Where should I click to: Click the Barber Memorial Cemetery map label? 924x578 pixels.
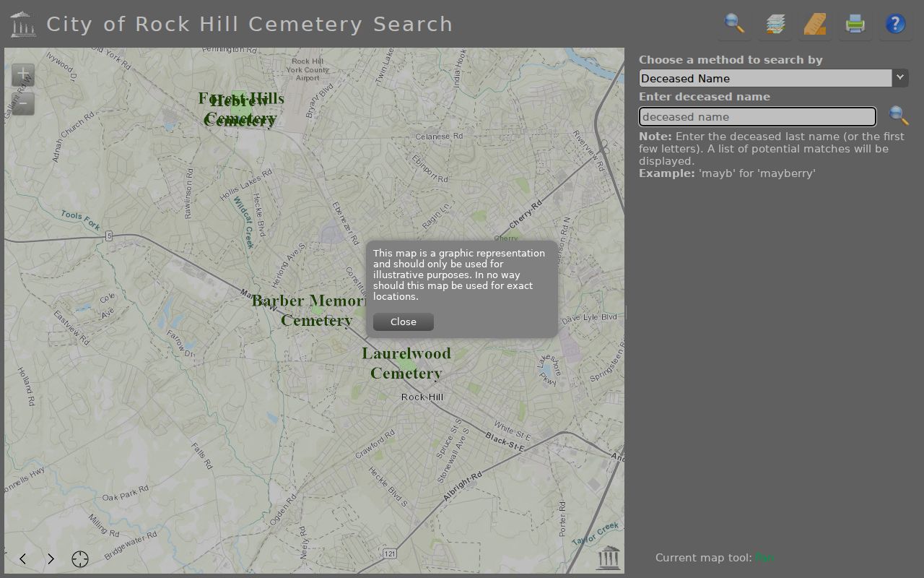[309, 311]
